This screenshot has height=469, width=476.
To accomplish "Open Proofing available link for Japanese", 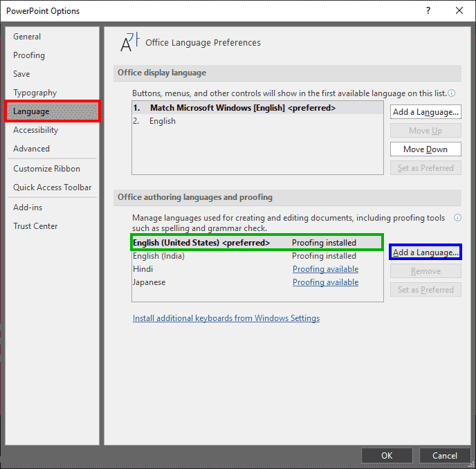I will 325,282.
